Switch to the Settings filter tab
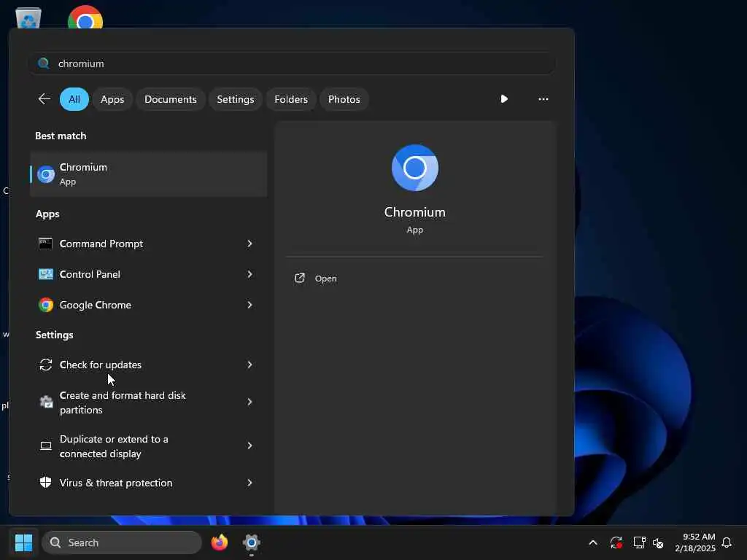The width and height of the screenshot is (747, 560). [x=236, y=99]
